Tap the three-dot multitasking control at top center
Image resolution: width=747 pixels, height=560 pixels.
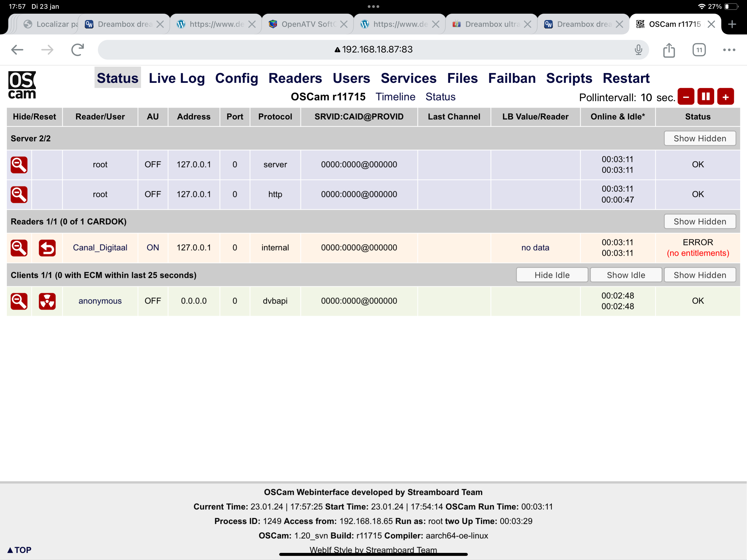click(373, 6)
